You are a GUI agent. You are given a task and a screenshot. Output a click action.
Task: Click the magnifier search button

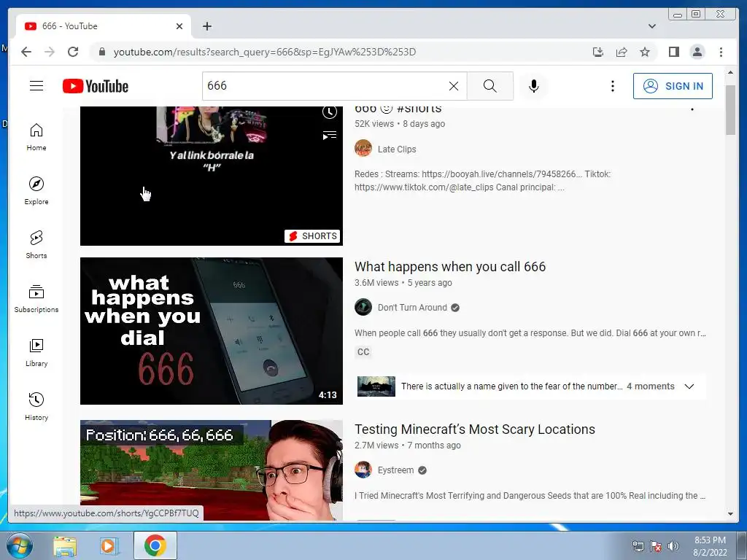pyautogui.click(x=489, y=86)
